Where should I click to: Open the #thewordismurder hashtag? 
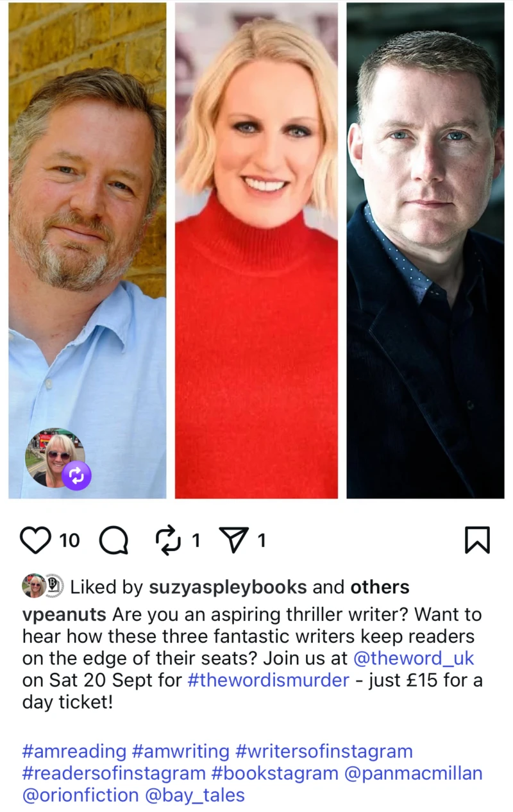coord(268,681)
